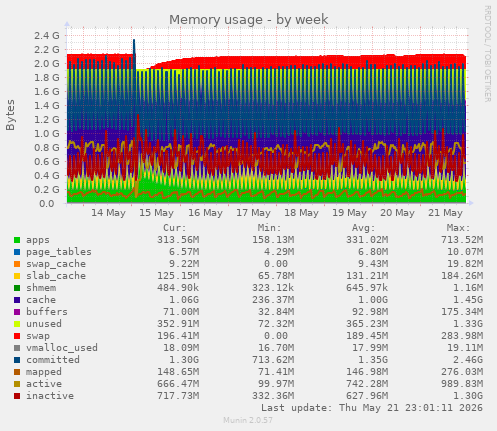Screen dimensions: 497x431
Task: Click the 15 May x-axis label
Action: (x=156, y=213)
